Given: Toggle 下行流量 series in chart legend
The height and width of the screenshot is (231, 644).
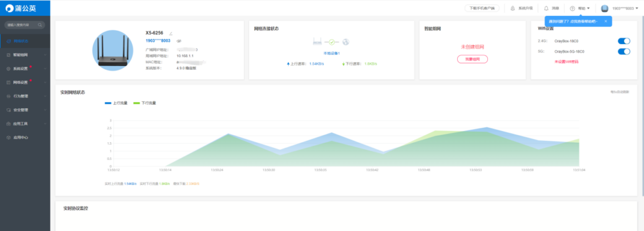Looking at the screenshot, I should [x=145, y=103].
